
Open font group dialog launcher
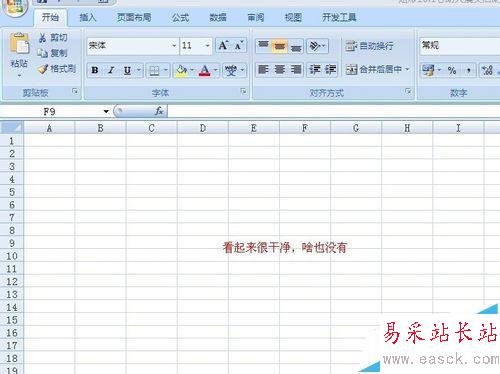pos(244,91)
